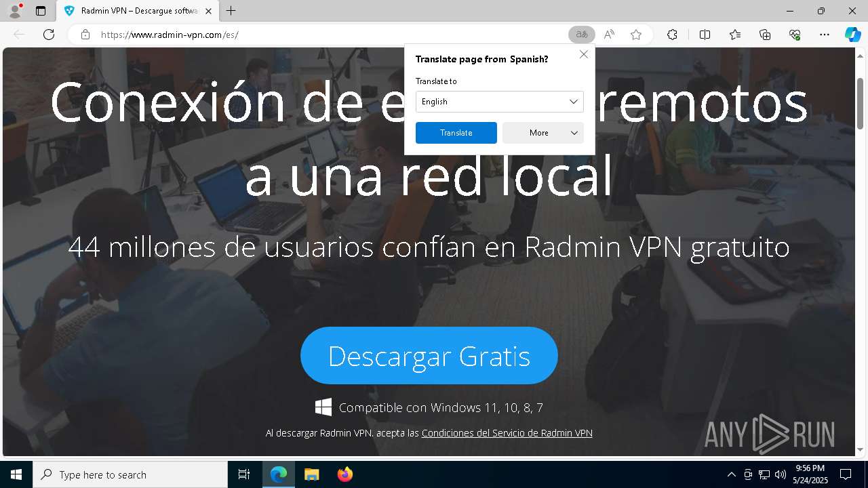Open volume control tray icon
This screenshot has width=868, height=488.
(x=781, y=474)
